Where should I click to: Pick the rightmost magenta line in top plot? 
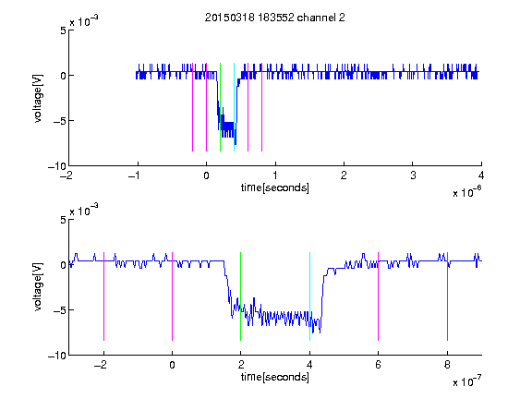coord(261,107)
